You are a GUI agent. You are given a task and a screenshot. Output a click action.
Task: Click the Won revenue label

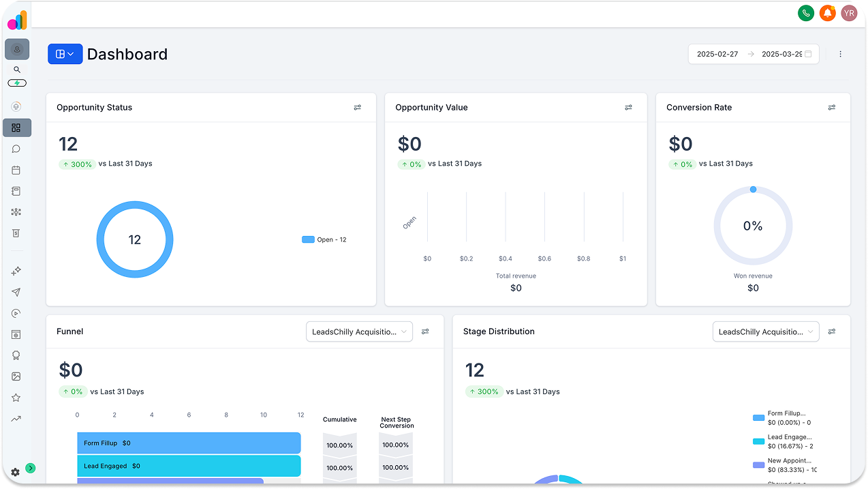(x=753, y=276)
